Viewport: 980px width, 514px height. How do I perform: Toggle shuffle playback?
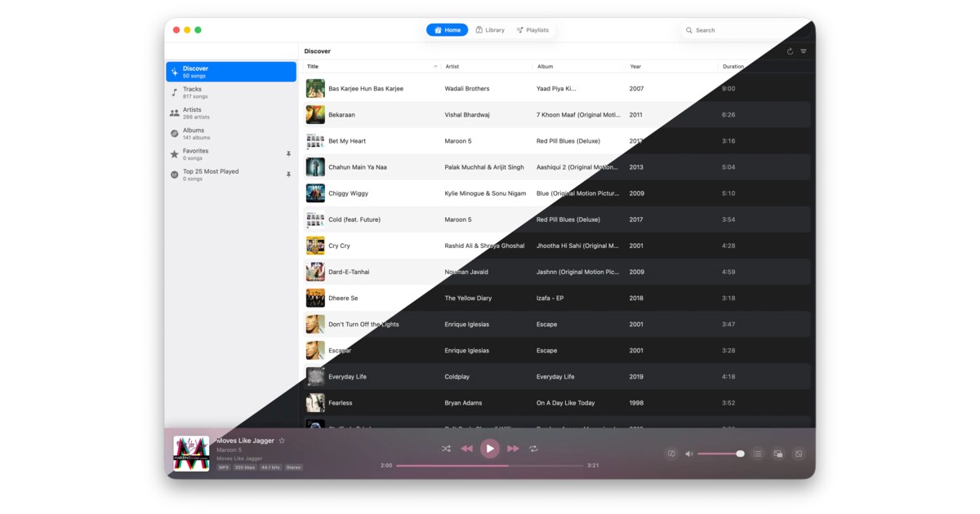[x=446, y=449]
